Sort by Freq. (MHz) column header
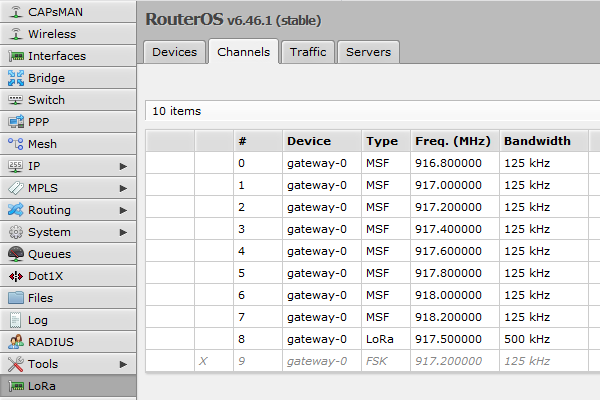This screenshot has width=600, height=400. [455, 141]
